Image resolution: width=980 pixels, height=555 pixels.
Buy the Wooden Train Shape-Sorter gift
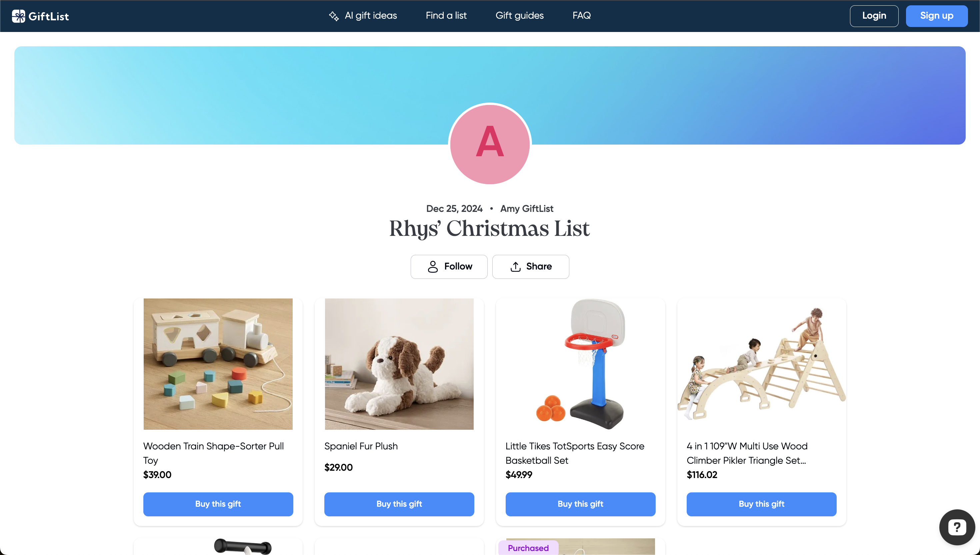(218, 504)
